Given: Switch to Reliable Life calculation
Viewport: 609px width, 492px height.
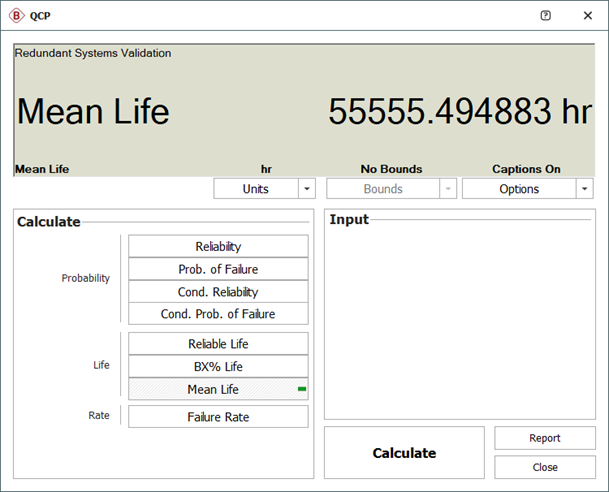Looking at the screenshot, I should pyautogui.click(x=218, y=344).
